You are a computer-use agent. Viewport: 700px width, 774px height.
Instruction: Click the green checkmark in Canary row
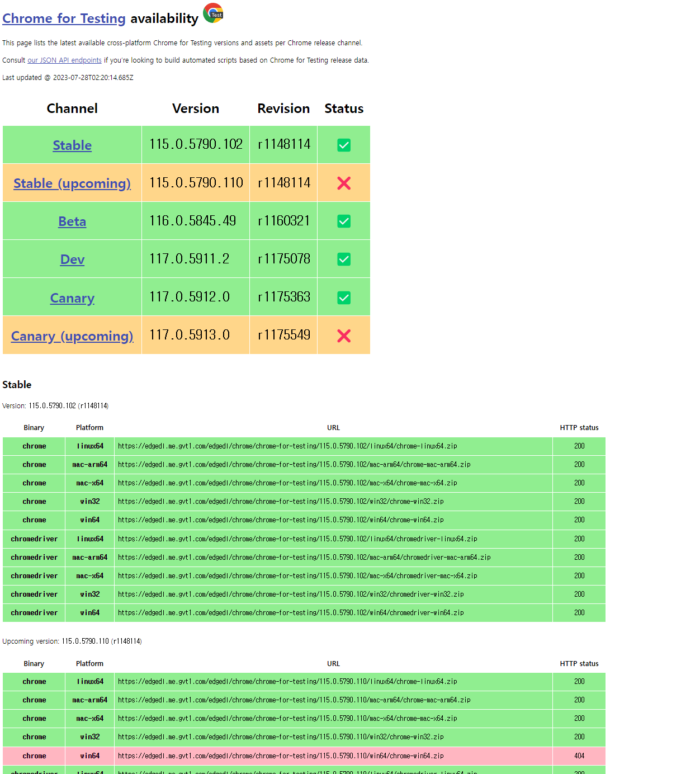point(344,298)
